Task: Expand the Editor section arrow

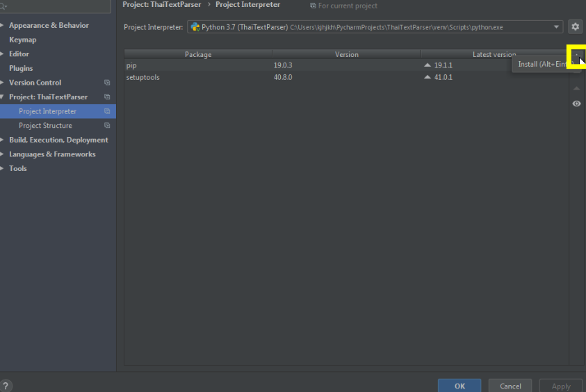Action: (x=2, y=54)
